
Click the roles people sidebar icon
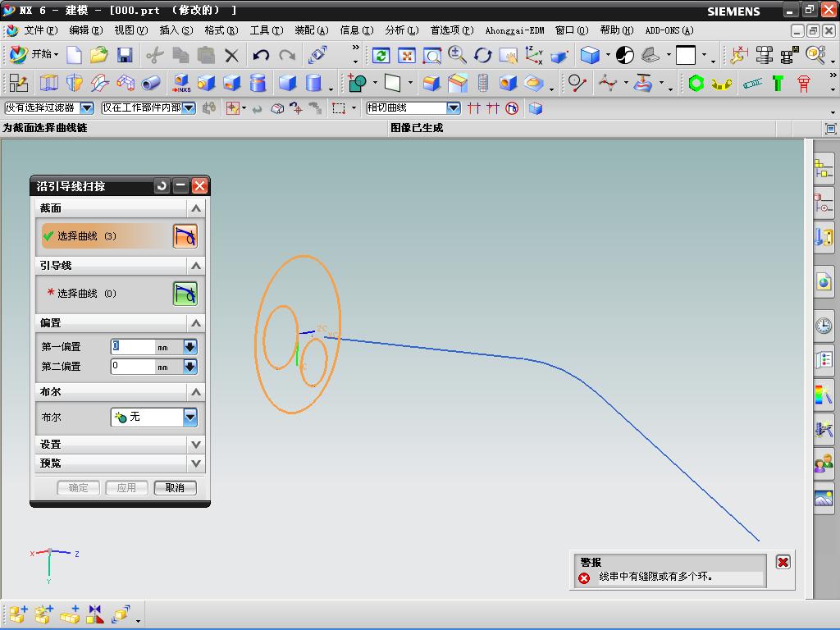824,464
